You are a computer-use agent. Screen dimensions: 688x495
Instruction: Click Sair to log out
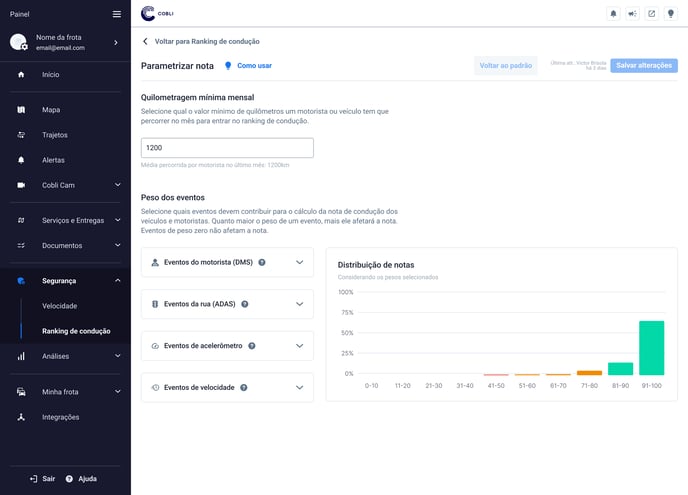click(x=43, y=479)
